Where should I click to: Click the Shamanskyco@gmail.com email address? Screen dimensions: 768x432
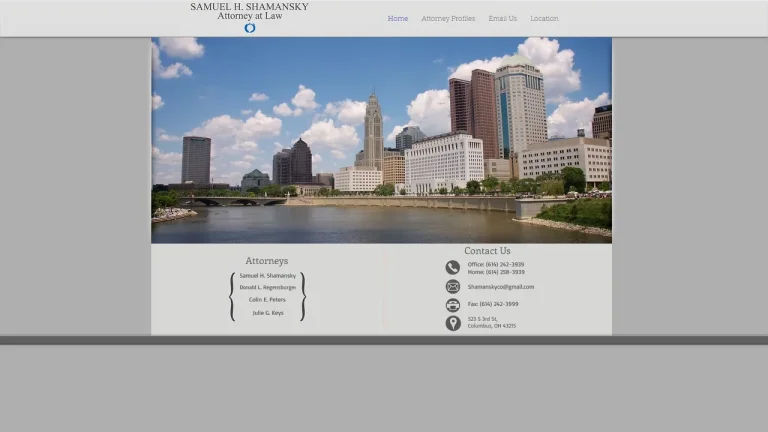[501, 287]
